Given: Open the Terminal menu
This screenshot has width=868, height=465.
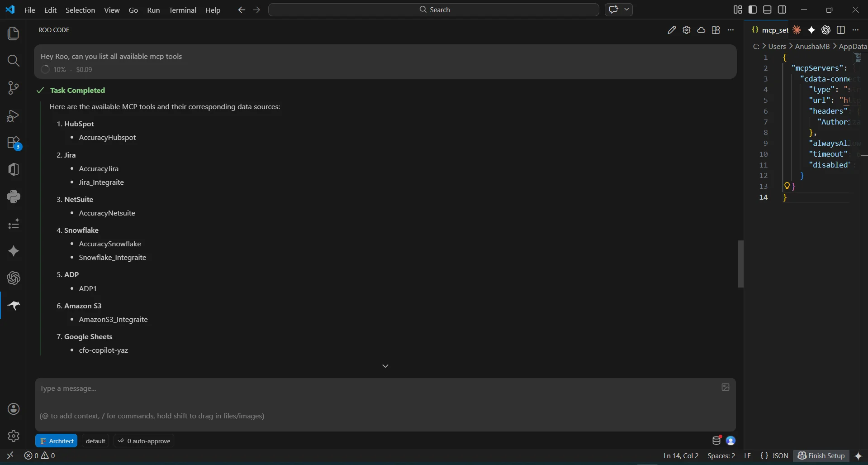Looking at the screenshot, I should (x=182, y=10).
